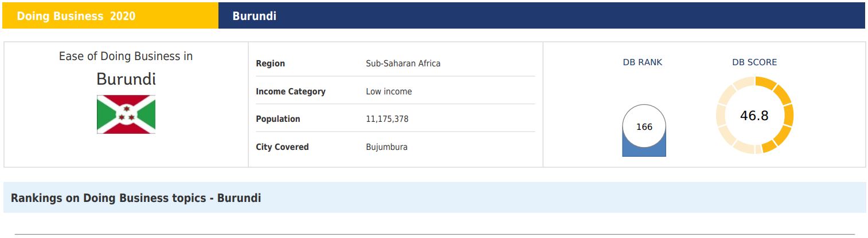Click the DB SCORE heading
This screenshot has height=238, width=868.
(754, 62)
